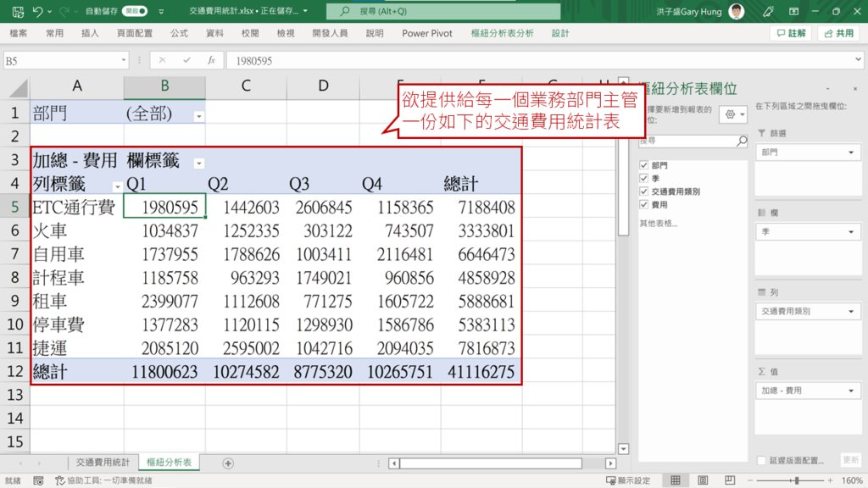Click the select-all triangle corner of sheet
Screen dimensions: 868x488
pyautogui.click(x=19, y=87)
